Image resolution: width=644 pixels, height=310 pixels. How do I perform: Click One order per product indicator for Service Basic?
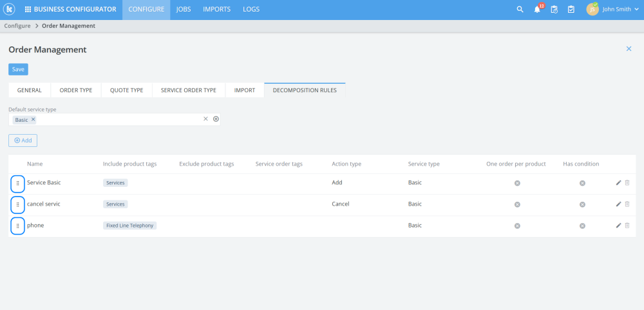coord(517,183)
